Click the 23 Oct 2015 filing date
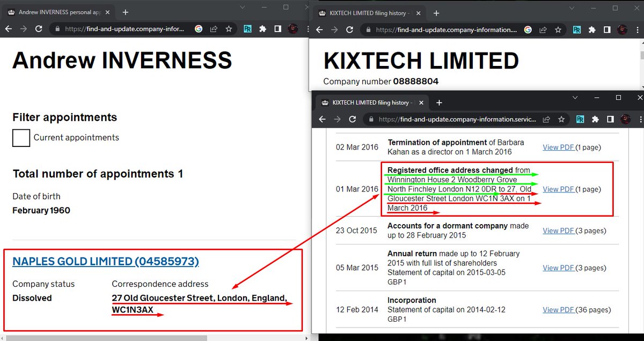Image resolution: width=644 pixels, height=341 pixels. point(357,231)
